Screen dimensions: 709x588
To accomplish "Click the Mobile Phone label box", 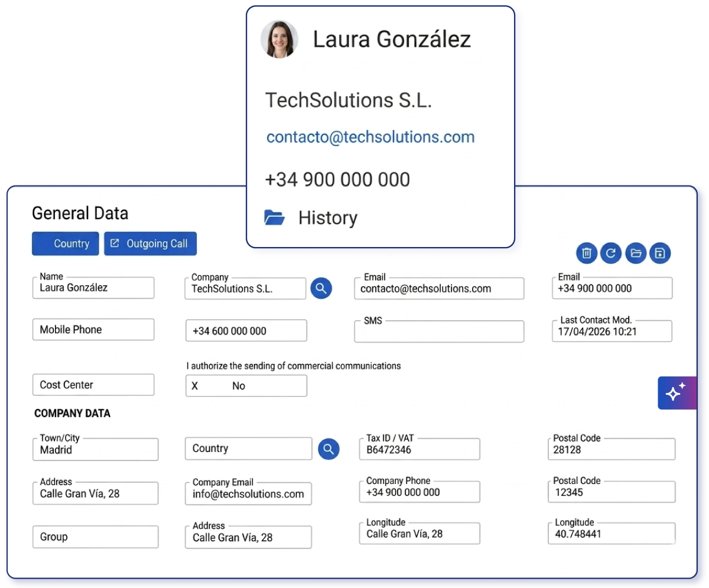I will (x=93, y=330).
